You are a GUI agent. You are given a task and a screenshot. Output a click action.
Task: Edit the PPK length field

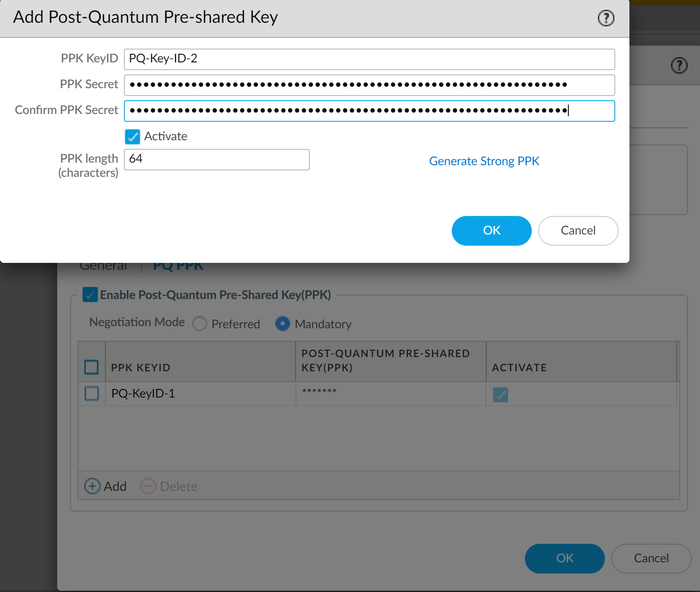click(x=216, y=159)
